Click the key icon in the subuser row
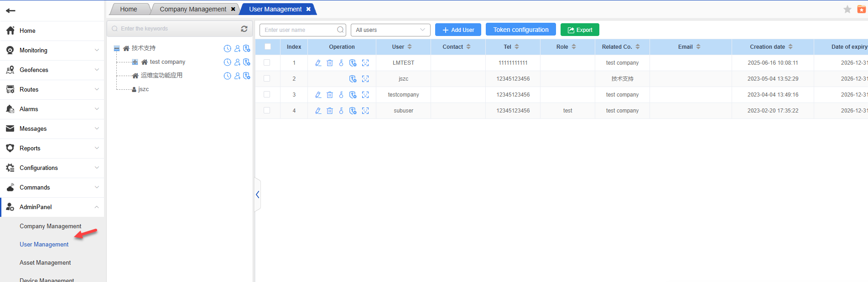Image resolution: width=868 pixels, height=282 pixels. (x=341, y=111)
